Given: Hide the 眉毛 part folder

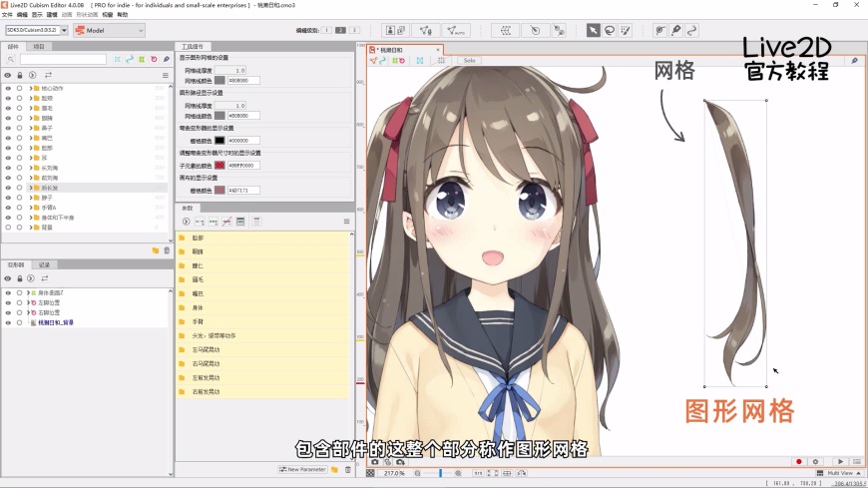Looking at the screenshot, I should point(8,108).
